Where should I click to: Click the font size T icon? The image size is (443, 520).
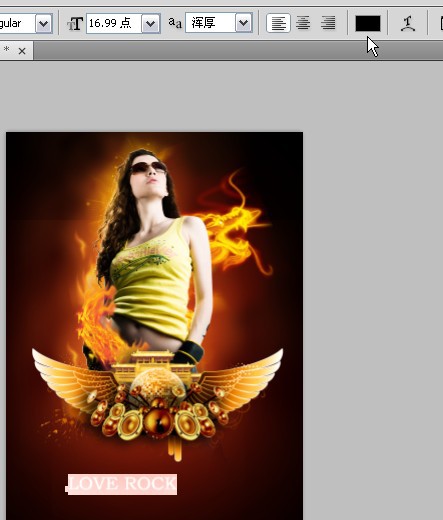[75, 24]
